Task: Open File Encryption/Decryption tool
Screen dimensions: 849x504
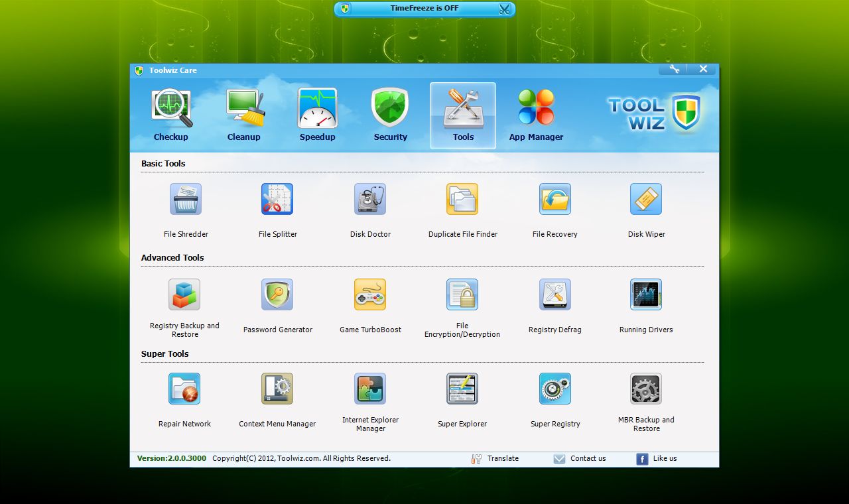Action: pyautogui.click(x=462, y=294)
